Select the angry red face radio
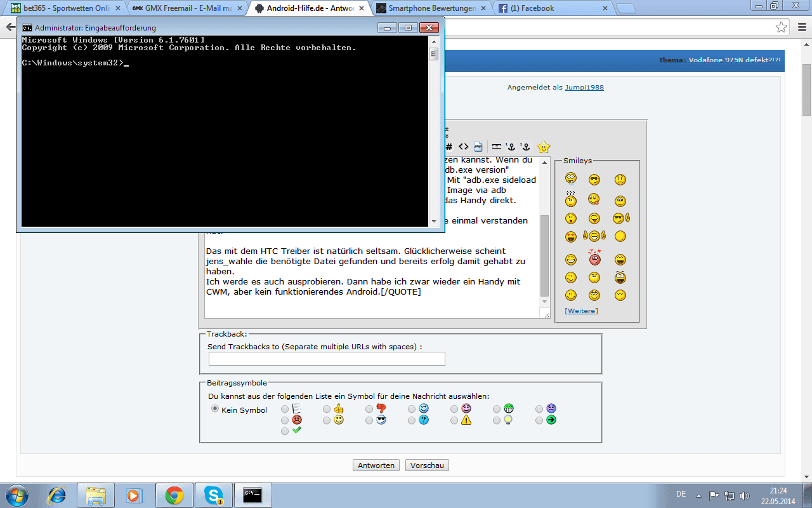The height and width of the screenshot is (508, 812). tap(285, 420)
